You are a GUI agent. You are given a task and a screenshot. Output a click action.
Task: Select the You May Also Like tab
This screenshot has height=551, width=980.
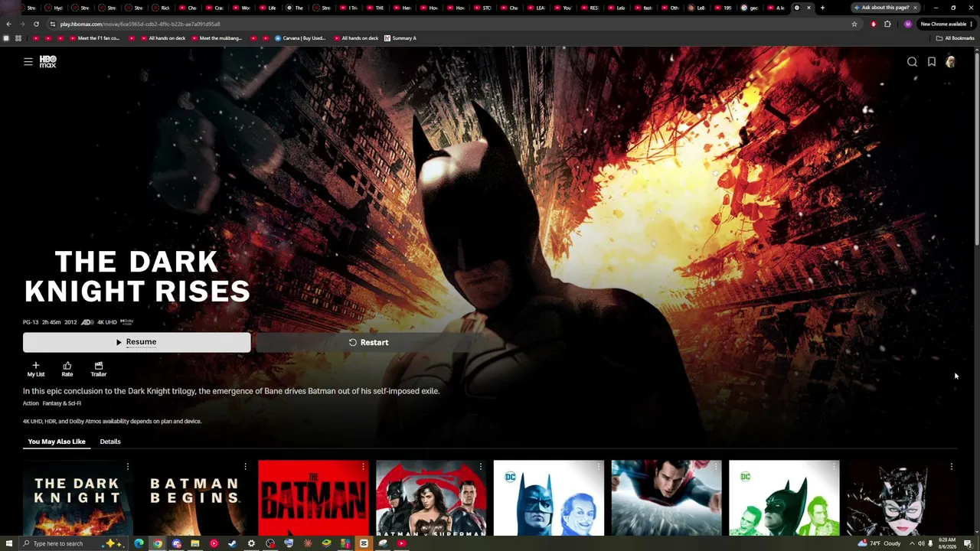click(57, 442)
